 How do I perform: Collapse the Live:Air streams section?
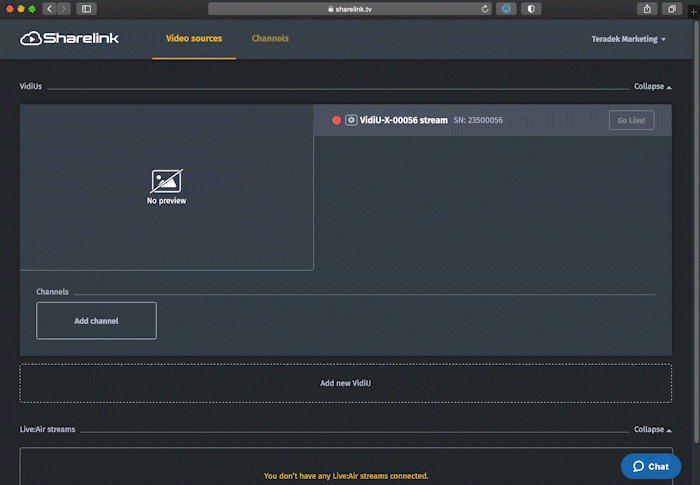coord(651,429)
